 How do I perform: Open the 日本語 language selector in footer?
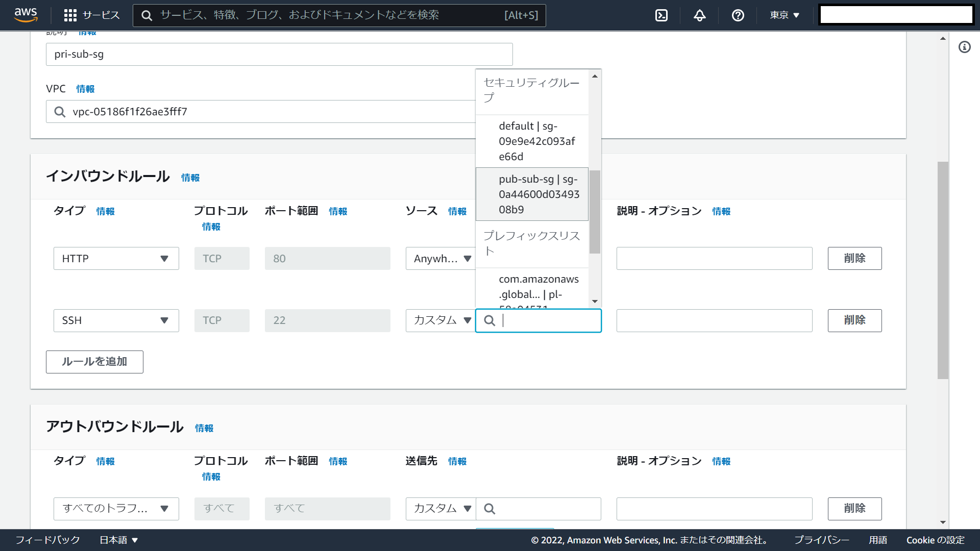pyautogui.click(x=118, y=540)
